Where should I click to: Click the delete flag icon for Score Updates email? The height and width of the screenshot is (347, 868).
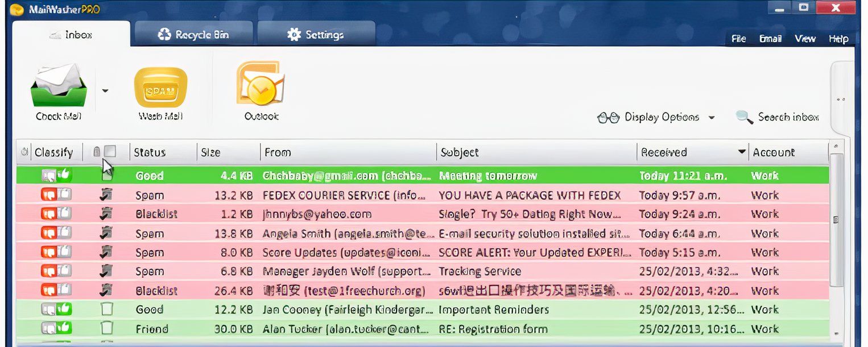tap(106, 253)
